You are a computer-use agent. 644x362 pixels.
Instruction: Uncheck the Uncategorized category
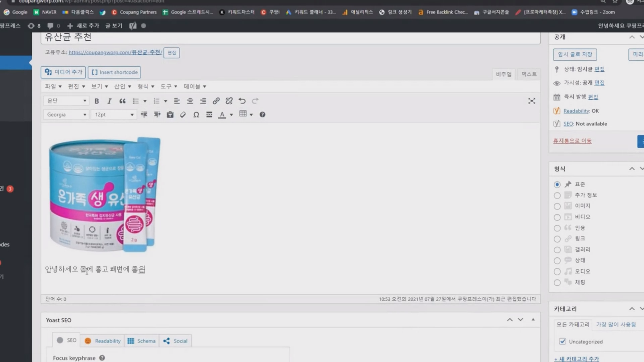pos(562,341)
